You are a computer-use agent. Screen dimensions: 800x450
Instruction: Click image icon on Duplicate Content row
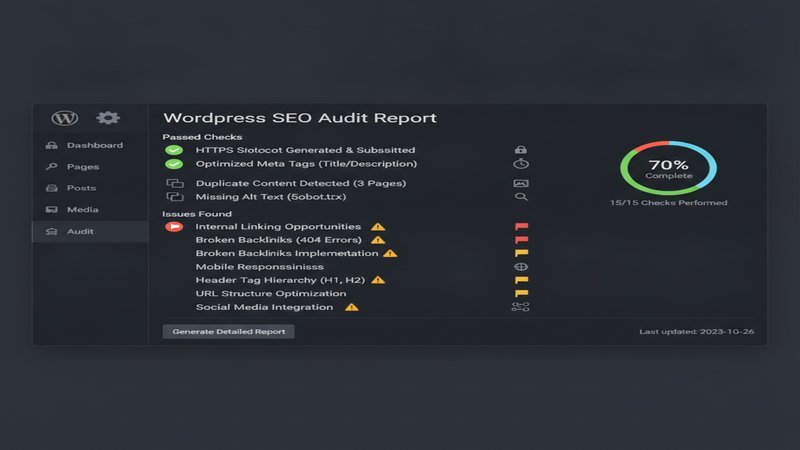pyautogui.click(x=520, y=183)
